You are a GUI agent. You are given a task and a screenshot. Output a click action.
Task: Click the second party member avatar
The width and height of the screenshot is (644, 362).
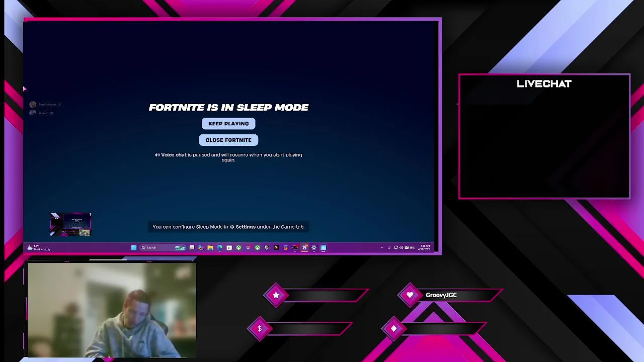pos(33,113)
